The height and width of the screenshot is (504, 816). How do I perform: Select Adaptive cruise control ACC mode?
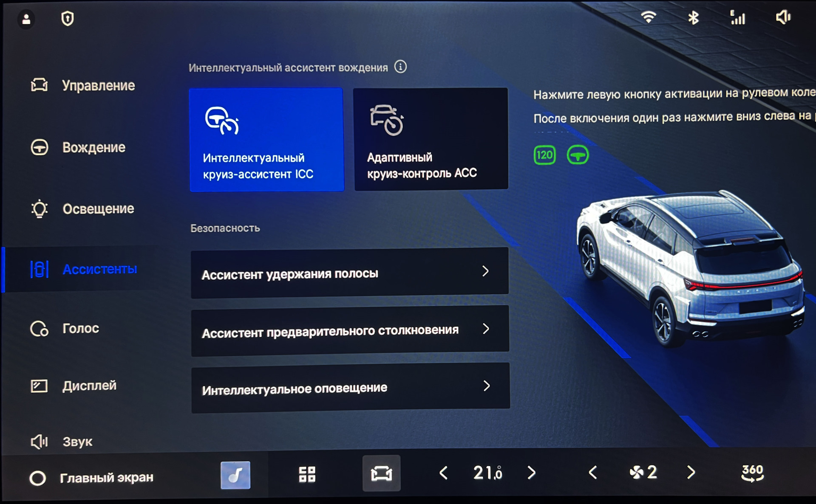tap(431, 139)
